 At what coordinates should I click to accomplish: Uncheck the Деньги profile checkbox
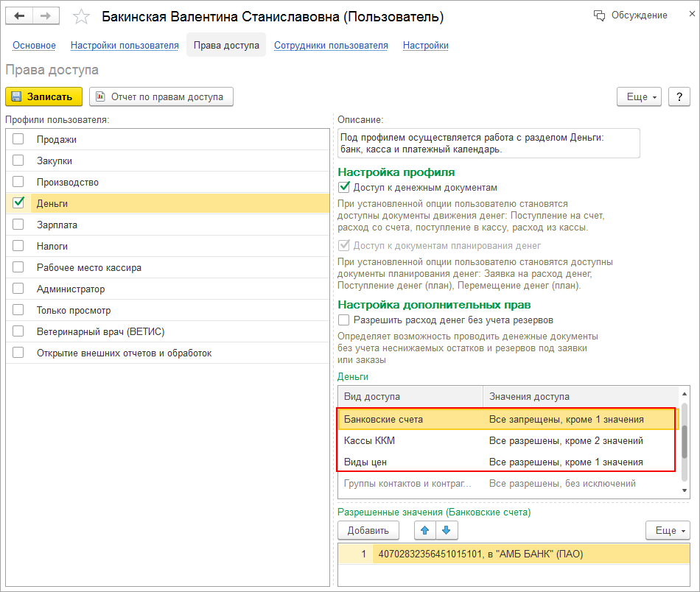click(18, 203)
